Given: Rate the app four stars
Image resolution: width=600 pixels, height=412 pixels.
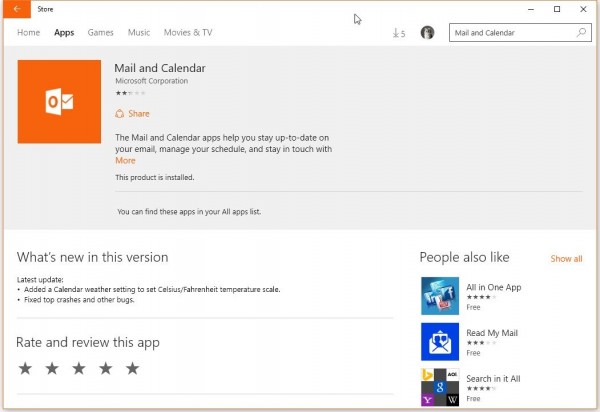Looking at the screenshot, I should click(106, 368).
